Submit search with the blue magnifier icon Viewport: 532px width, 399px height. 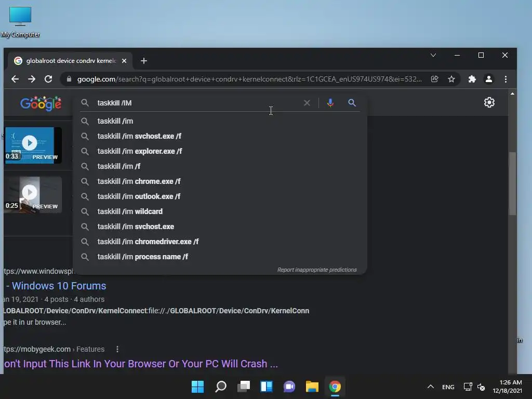click(352, 103)
